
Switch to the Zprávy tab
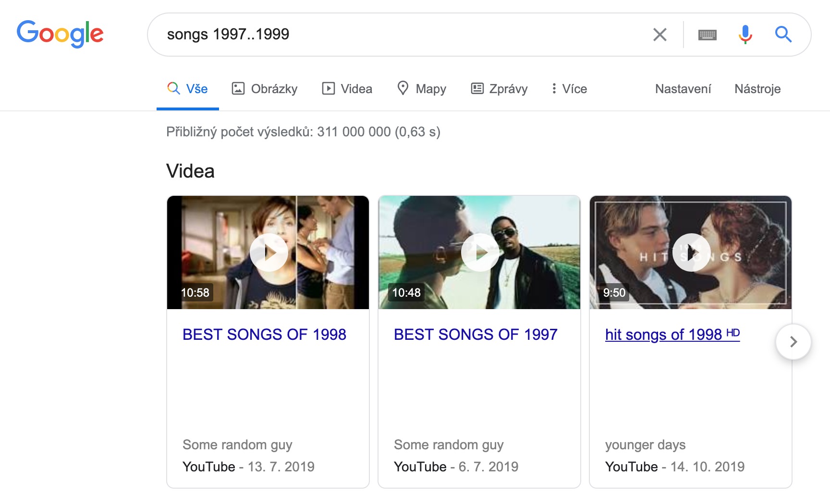coord(499,89)
